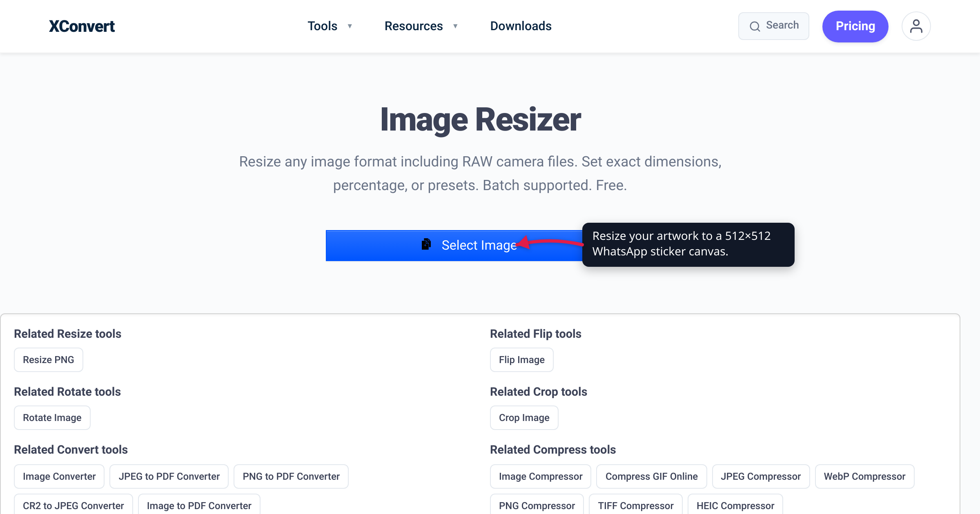Screen dimensions: 980x514
Task: Expand the Resources dropdown arrow
Action: pos(455,26)
